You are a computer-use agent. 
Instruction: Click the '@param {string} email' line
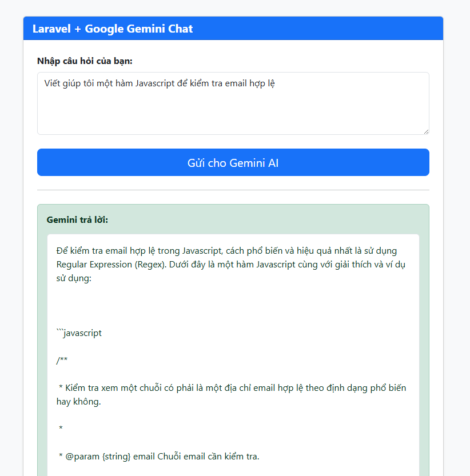pos(95,456)
